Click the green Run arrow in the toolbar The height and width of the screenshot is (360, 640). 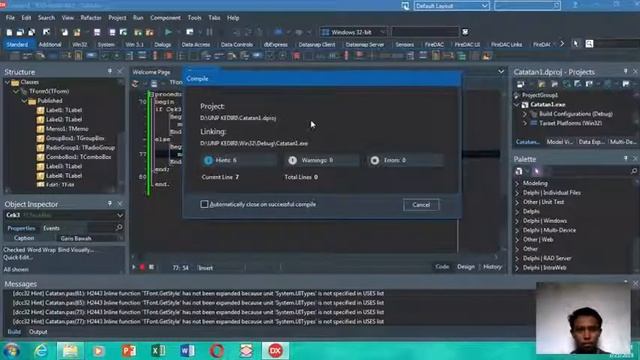[x=168, y=32]
